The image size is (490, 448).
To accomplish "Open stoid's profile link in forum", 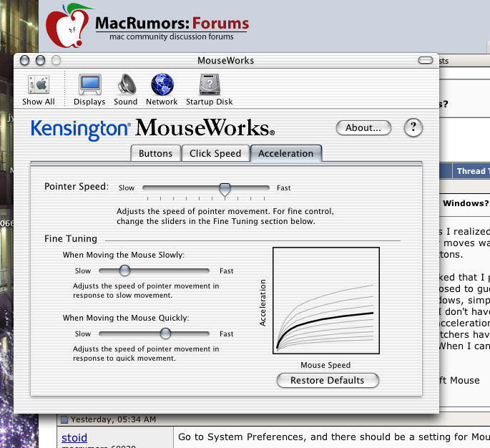I will pyautogui.click(x=74, y=438).
